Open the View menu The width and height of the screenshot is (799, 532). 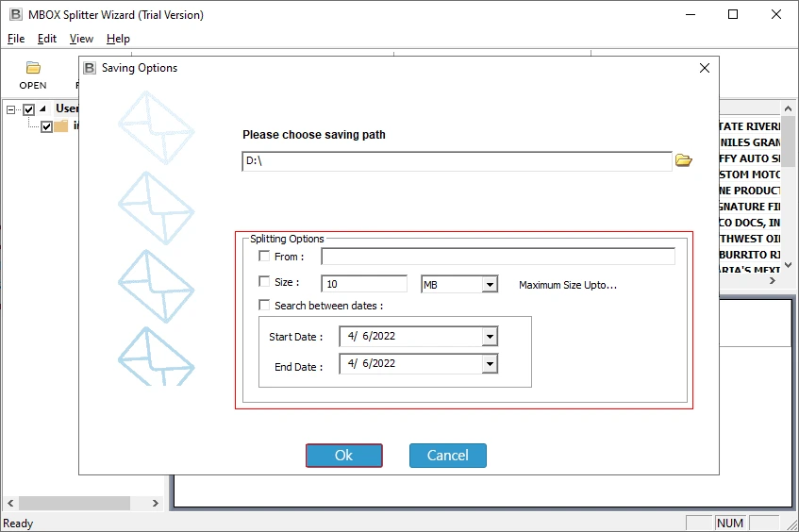click(x=81, y=39)
